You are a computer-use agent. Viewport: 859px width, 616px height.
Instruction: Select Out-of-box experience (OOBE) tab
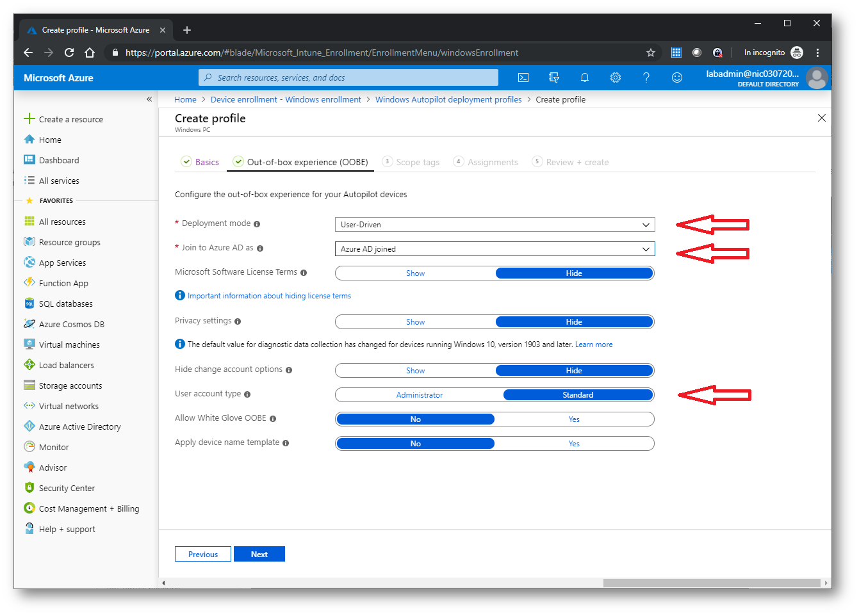[301, 162]
